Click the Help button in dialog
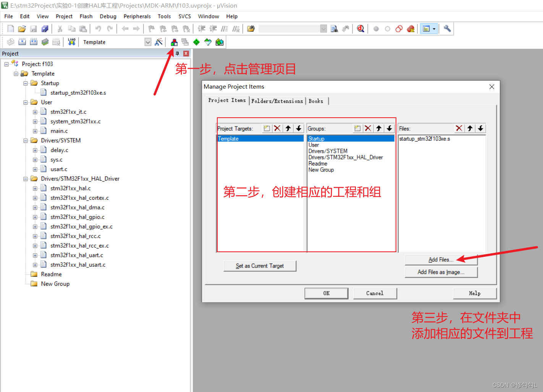The width and height of the screenshot is (543, 392). click(475, 293)
